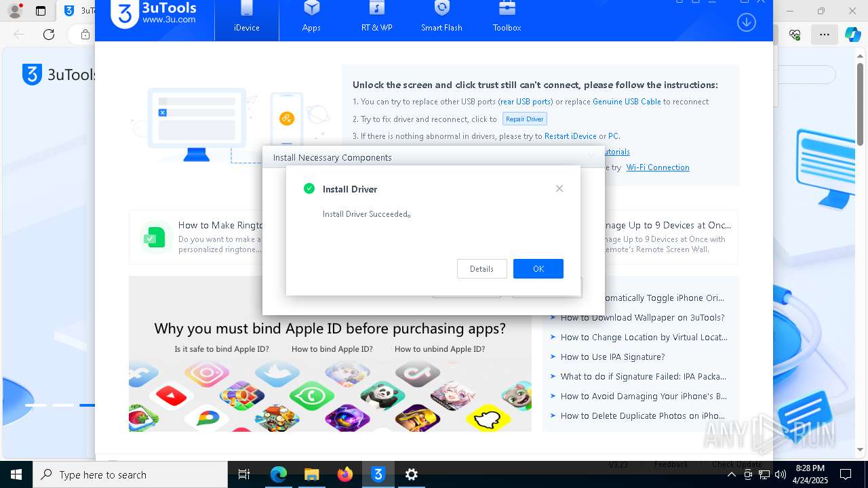868x488 pixels.
Task: Click the 3uTools logo icon
Action: (x=124, y=15)
